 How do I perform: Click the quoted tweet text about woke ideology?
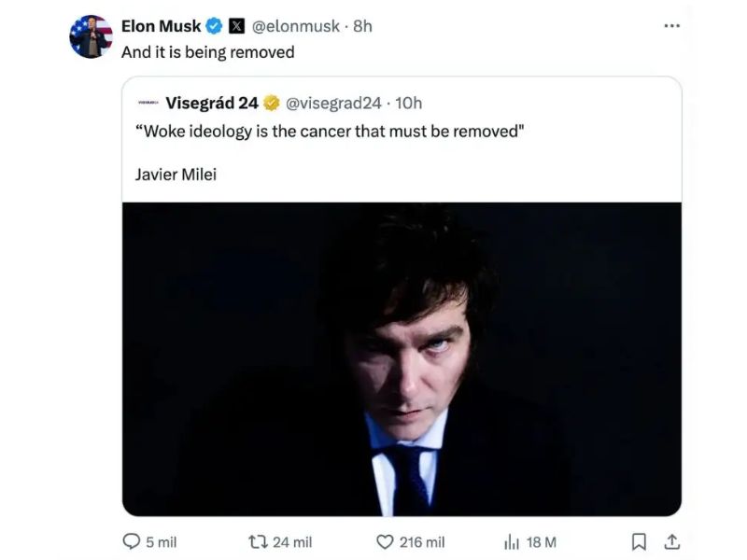331,131
